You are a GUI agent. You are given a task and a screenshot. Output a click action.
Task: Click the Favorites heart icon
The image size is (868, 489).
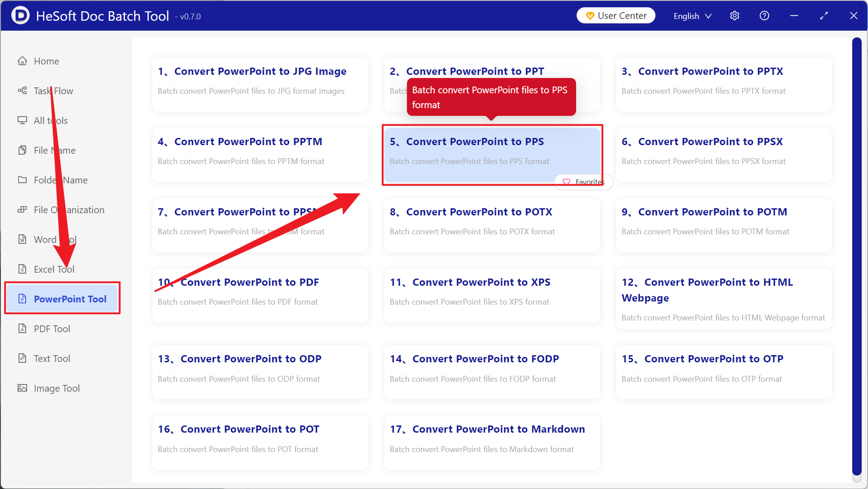pyautogui.click(x=566, y=182)
